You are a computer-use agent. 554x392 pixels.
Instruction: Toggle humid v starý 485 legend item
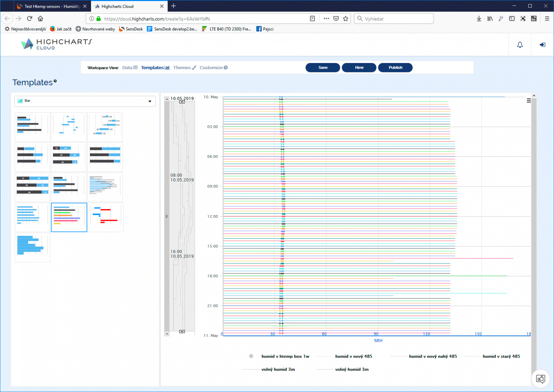pos(492,356)
